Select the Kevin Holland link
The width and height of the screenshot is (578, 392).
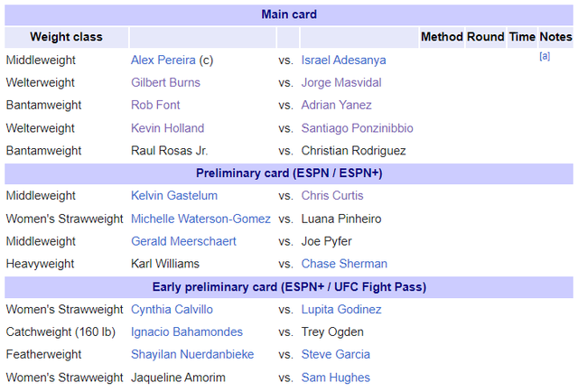pyautogui.click(x=167, y=128)
